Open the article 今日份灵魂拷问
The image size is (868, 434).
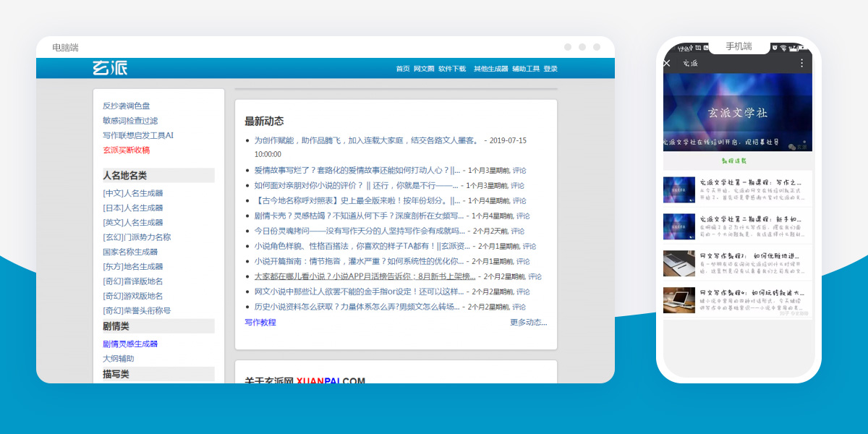[359, 231]
